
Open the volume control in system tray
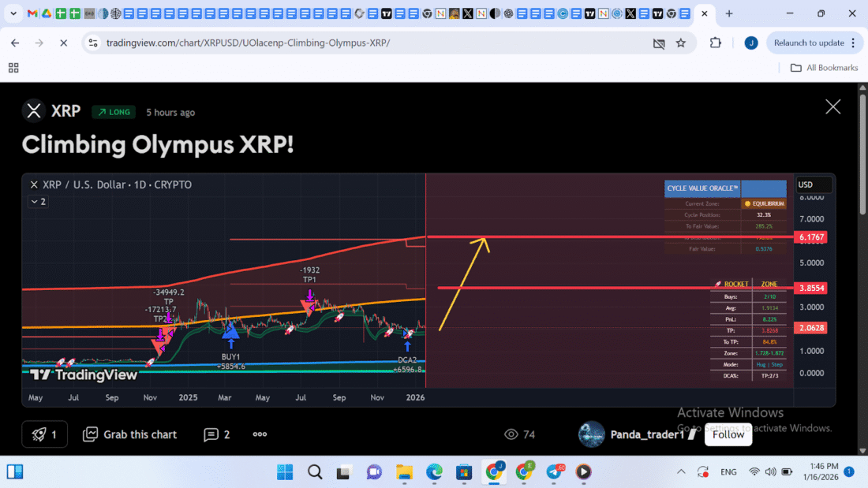[771, 472]
